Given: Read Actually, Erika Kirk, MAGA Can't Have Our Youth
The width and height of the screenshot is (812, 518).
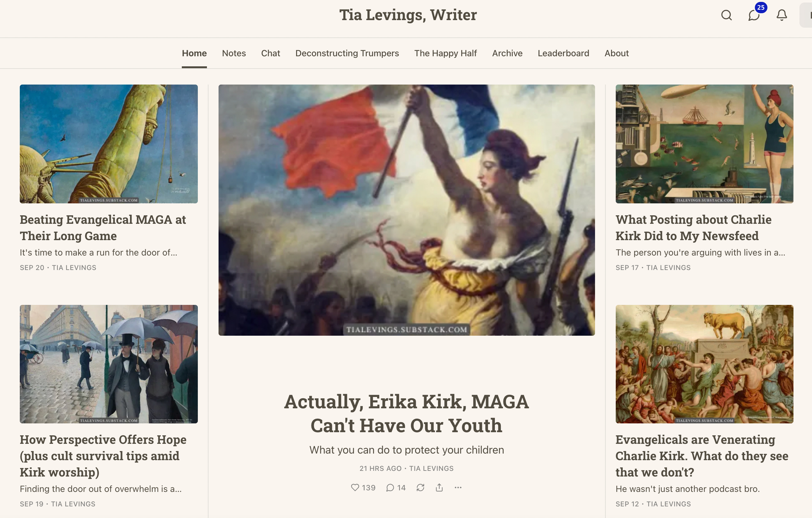Looking at the screenshot, I should coord(406,413).
